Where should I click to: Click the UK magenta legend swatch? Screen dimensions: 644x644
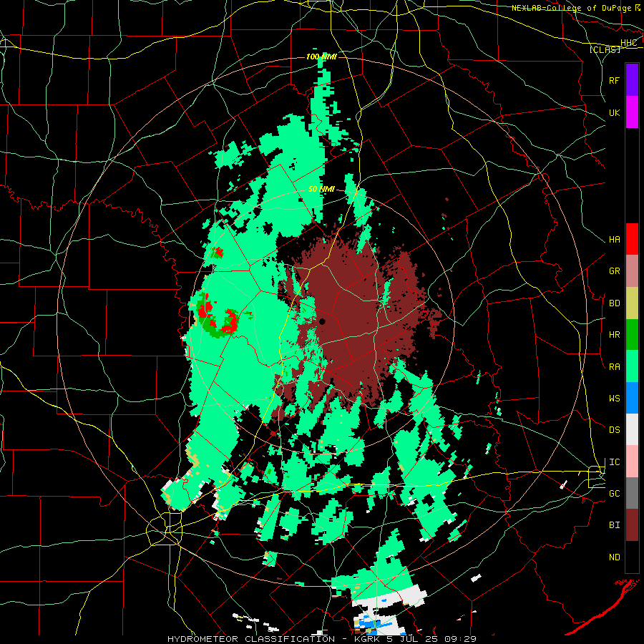632,112
